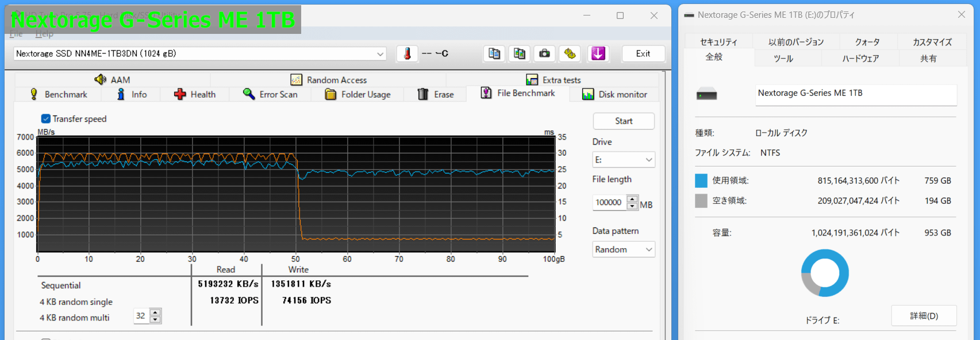Viewport: 980px width, 340px height.
Task: Click the "209,027,047,424 バイト" value
Action: (859, 201)
